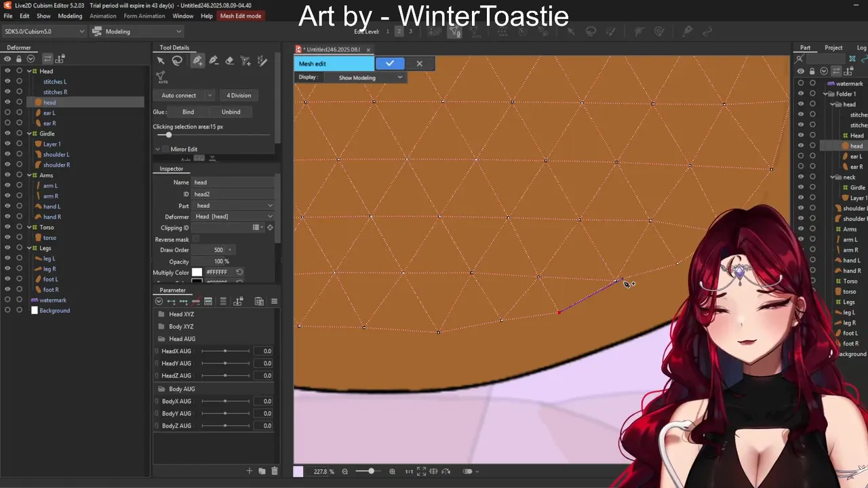Select the add mesh polygon tool
The image size is (868, 488).
tap(246, 61)
